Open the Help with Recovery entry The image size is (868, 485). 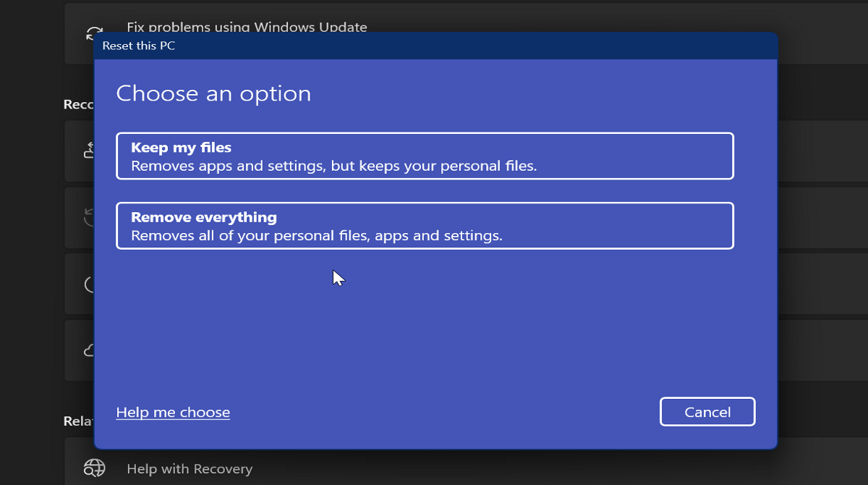(x=190, y=469)
